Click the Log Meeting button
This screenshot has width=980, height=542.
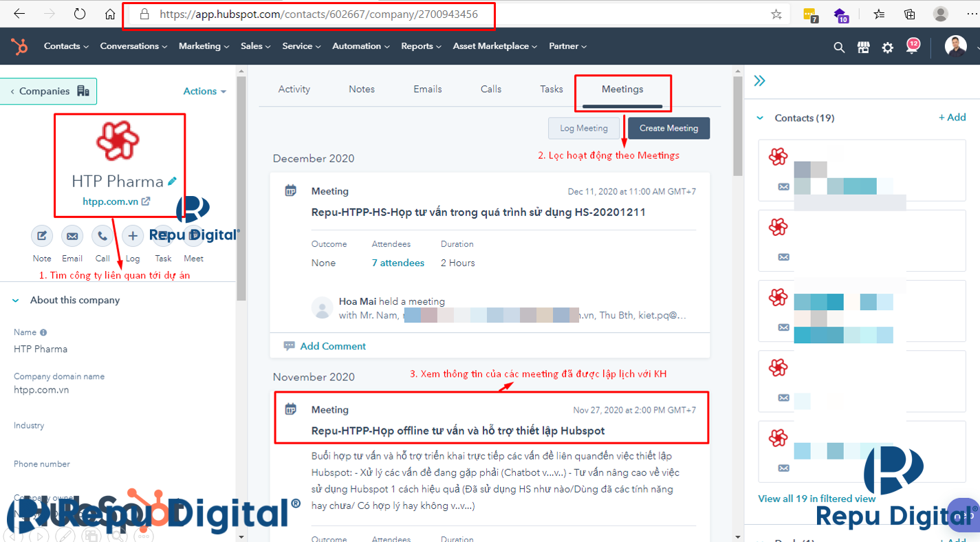pyautogui.click(x=584, y=128)
